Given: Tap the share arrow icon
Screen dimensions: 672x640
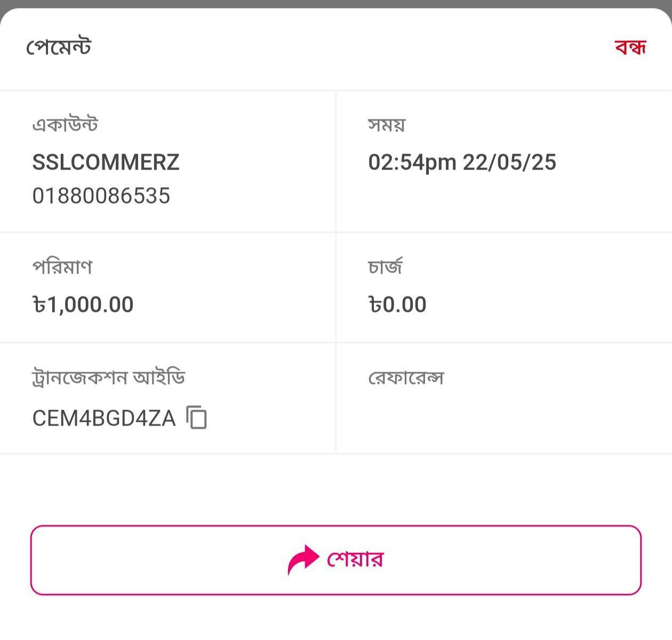Looking at the screenshot, I should point(303,559).
